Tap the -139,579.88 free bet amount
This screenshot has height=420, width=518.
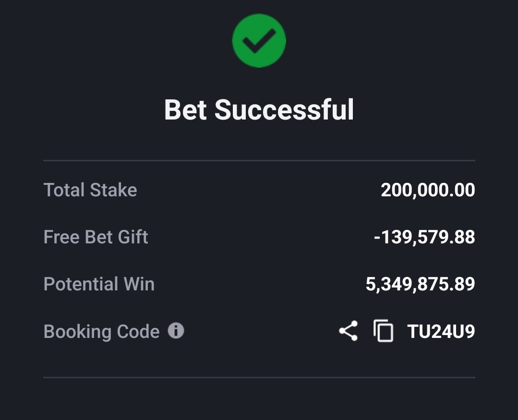[424, 237]
